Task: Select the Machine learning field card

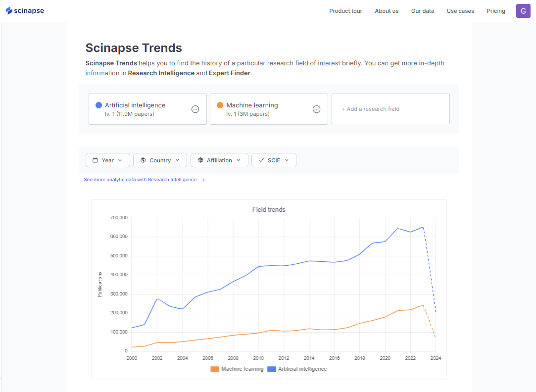Action: [x=269, y=109]
